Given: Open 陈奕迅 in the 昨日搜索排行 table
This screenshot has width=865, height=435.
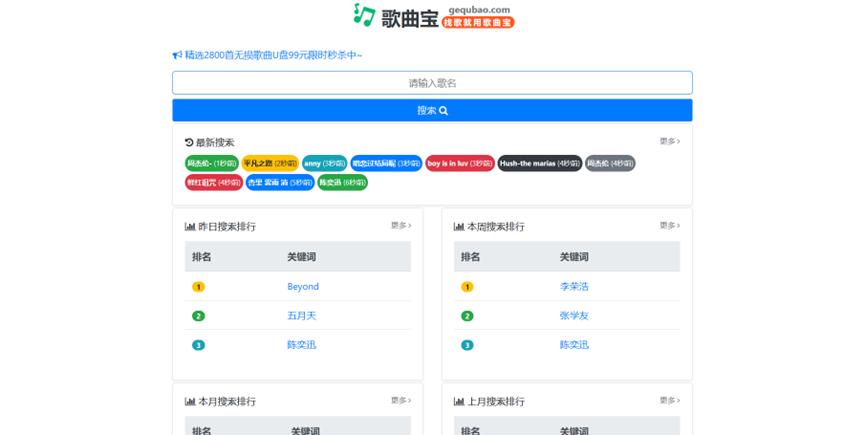Looking at the screenshot, I should 301,345.
